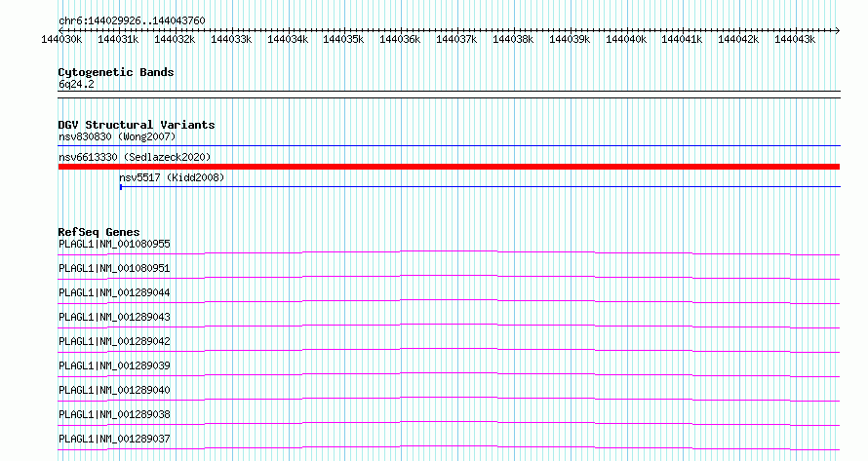Click the 144033k ruler tick label
This screenshot has width=868, height=461.
tap(231, 39)
